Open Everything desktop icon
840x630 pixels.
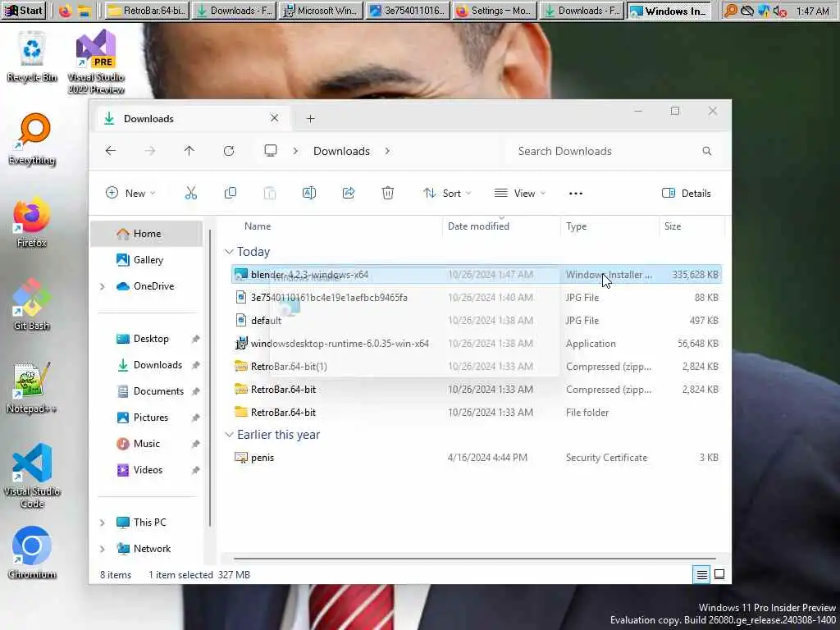[x=32, y=139]
